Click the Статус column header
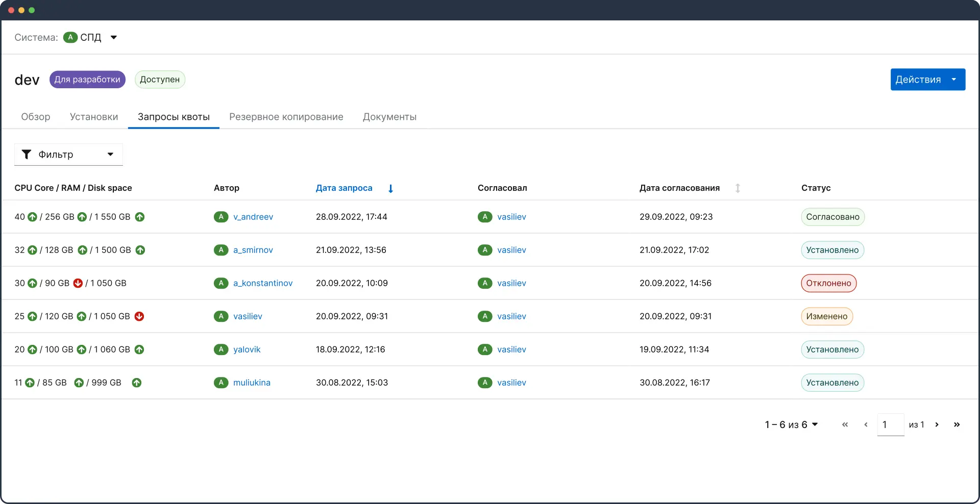Image resolution: width=980 pixels, height=504 pixels. pyautogui.click(x=816, y=188)
